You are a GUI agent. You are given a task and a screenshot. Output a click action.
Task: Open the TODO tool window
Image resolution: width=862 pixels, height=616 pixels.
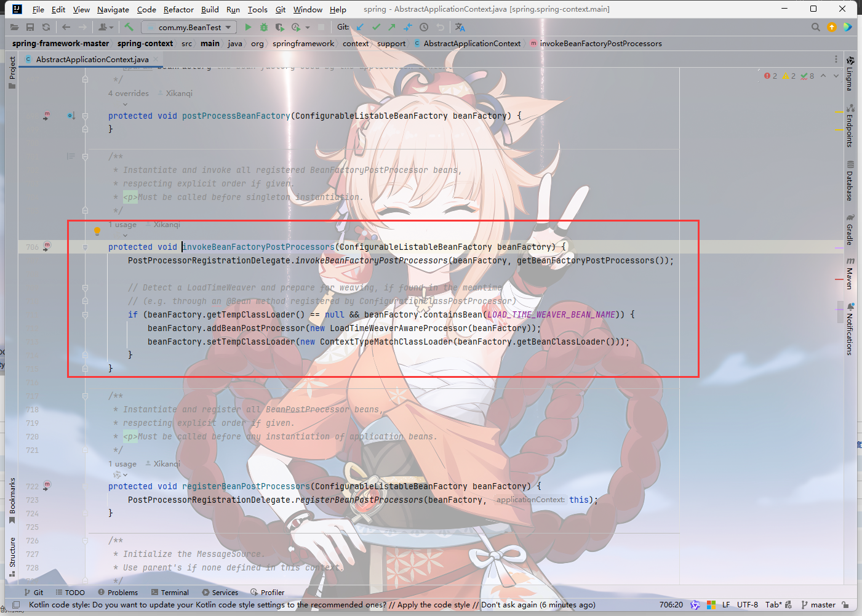click(70, 593)
